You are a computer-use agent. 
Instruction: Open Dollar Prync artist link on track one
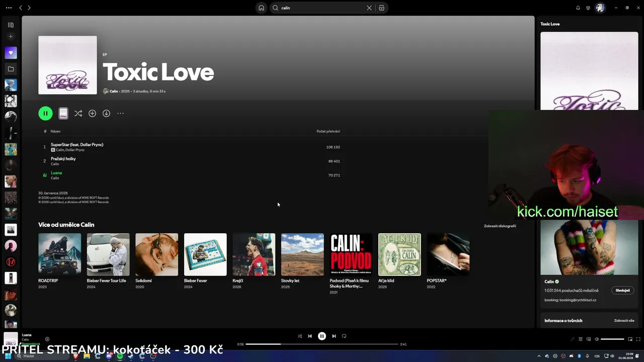75,150
